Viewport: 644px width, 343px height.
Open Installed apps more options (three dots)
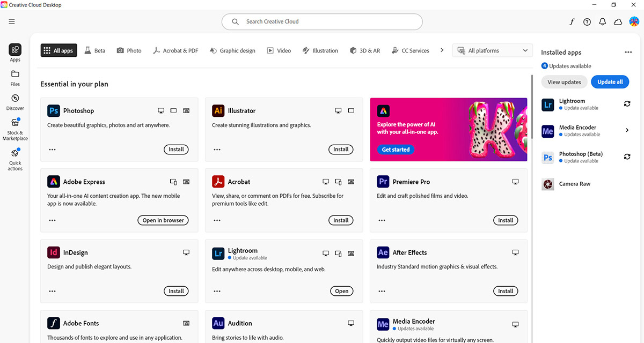click(x=628, y=53)
